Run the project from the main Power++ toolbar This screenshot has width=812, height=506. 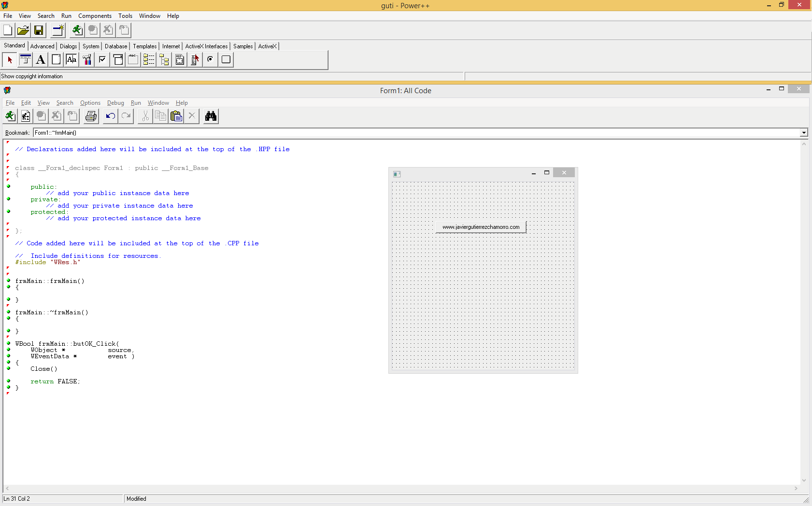[x=77, y=30]
